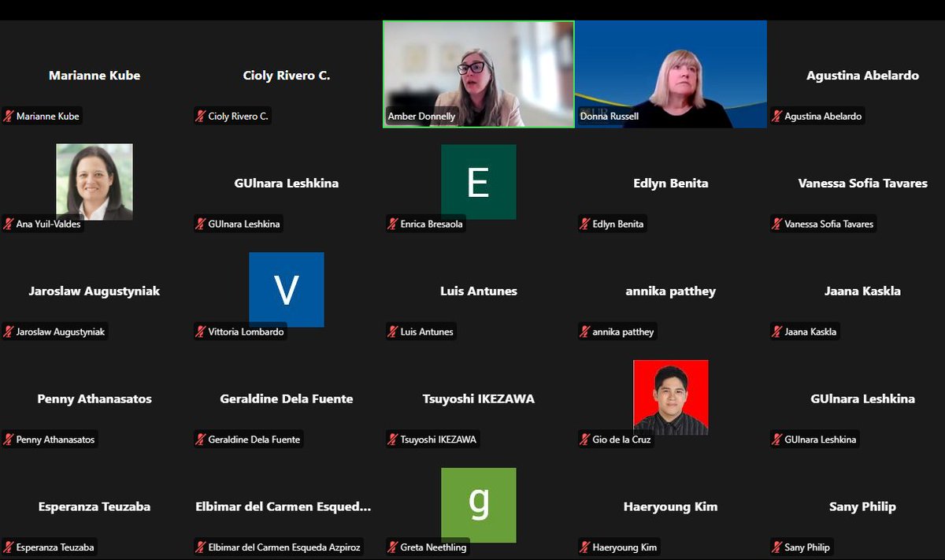This screenshot has height=560, width=945.
Task: Click the muted mic icon beside Edlyn Benita
Action: coord(585,224)
